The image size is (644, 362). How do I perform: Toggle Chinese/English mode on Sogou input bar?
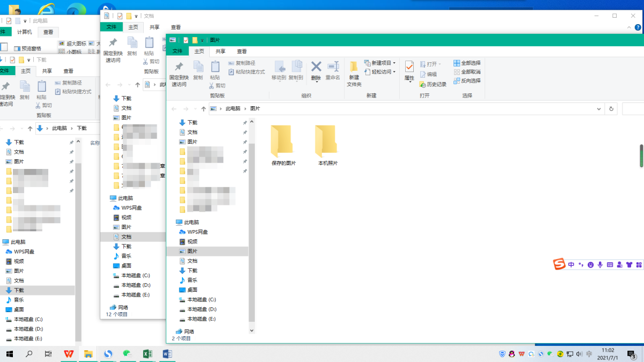point(571,264)
